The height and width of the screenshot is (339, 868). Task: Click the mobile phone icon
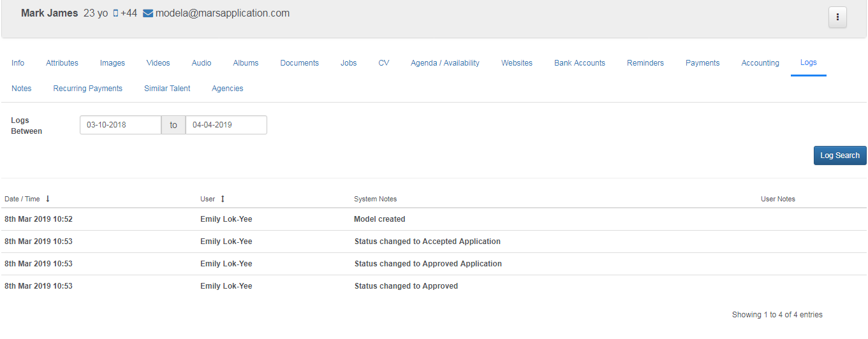click(x=115, y=13)
